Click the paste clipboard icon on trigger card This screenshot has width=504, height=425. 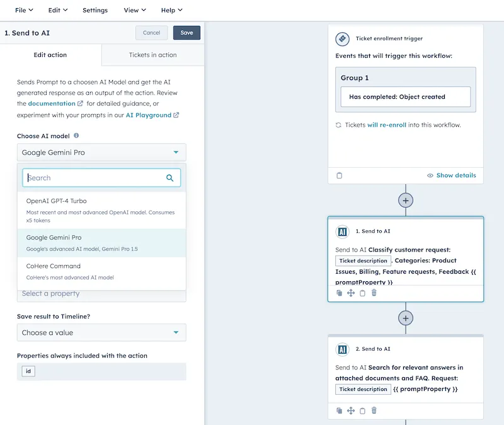tap(340, 175)
